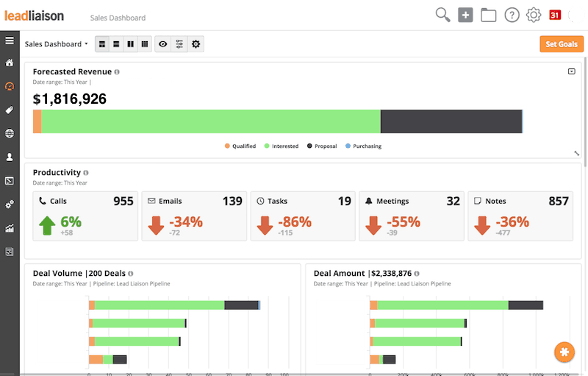Open the bottom sidebar icon below the chart icon

[x=10, y=252]
